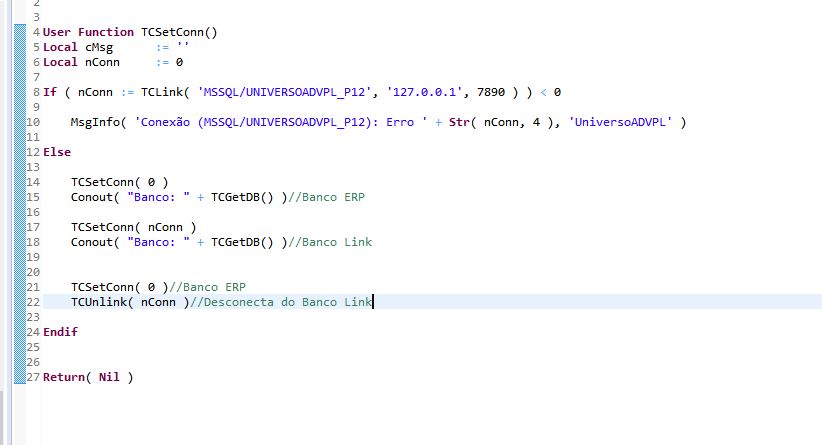The image size is (822, 445).
Task: Click 'TCSetConn( nConn )' on line 17
Action: (134, 227)
